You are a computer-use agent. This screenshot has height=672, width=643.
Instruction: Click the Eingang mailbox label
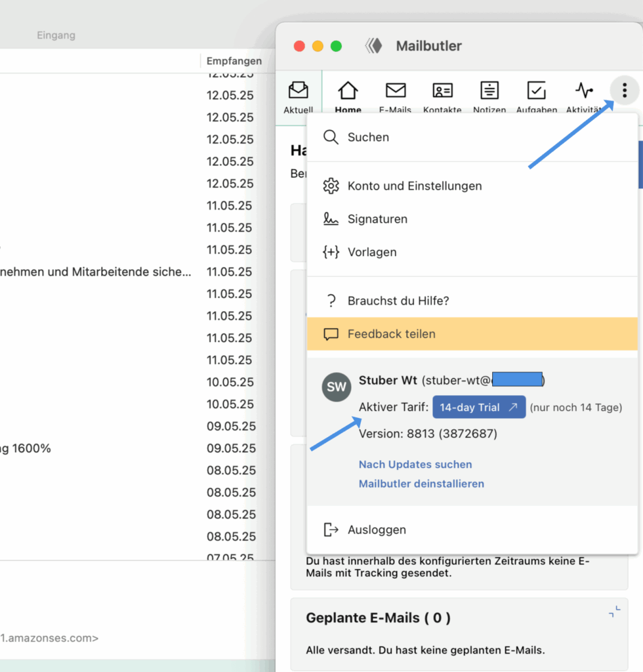pyautogui.click(x=56, y=35)
